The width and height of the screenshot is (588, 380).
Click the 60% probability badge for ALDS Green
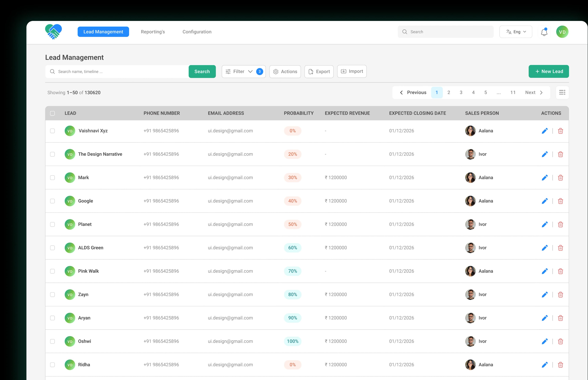(292, 248)
